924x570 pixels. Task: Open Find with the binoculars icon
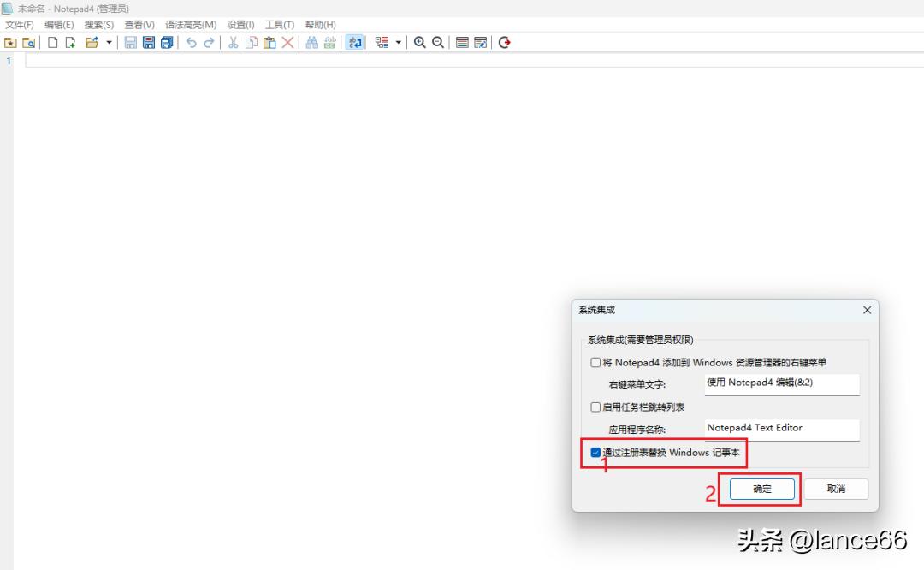coord(311,43)
